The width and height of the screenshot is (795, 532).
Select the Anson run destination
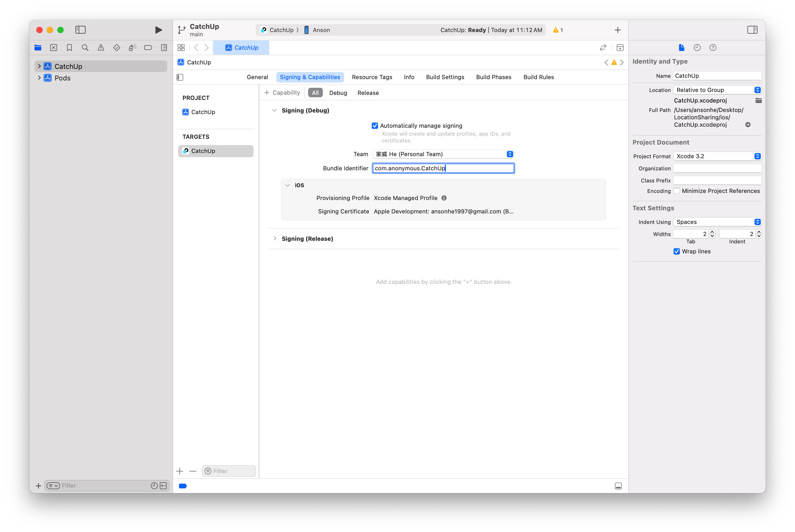(317, 30)
